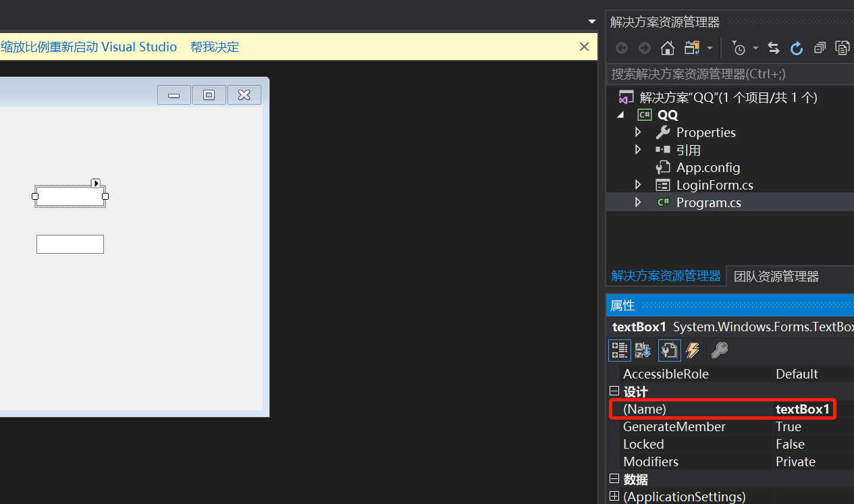Screen dimensions: 854x504
Task: Select the 解决方案资源管理器 tab
Action: [x=666, y=276]
